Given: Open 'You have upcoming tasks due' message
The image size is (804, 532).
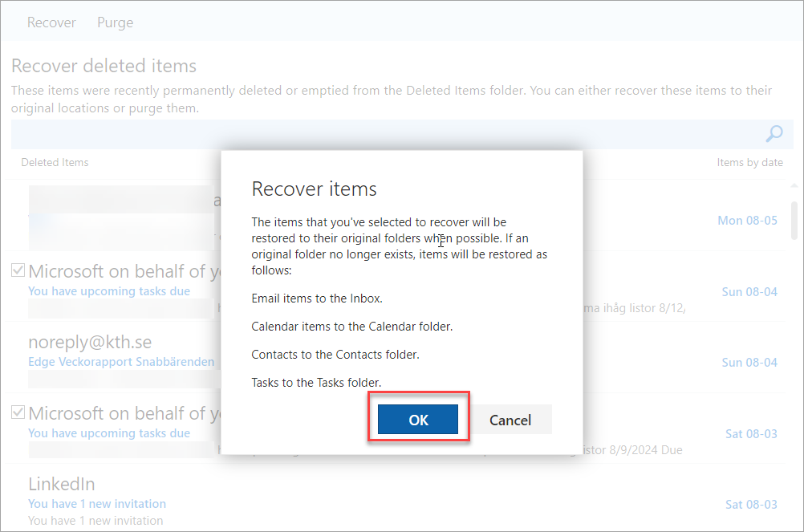Looking at the screenshot, I should click(109, 291).
